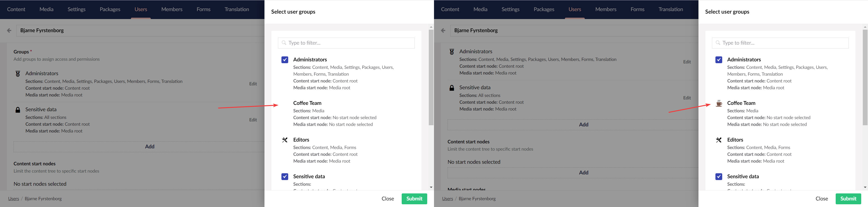Open the Translation section in left screenshot

coord(237,10)
